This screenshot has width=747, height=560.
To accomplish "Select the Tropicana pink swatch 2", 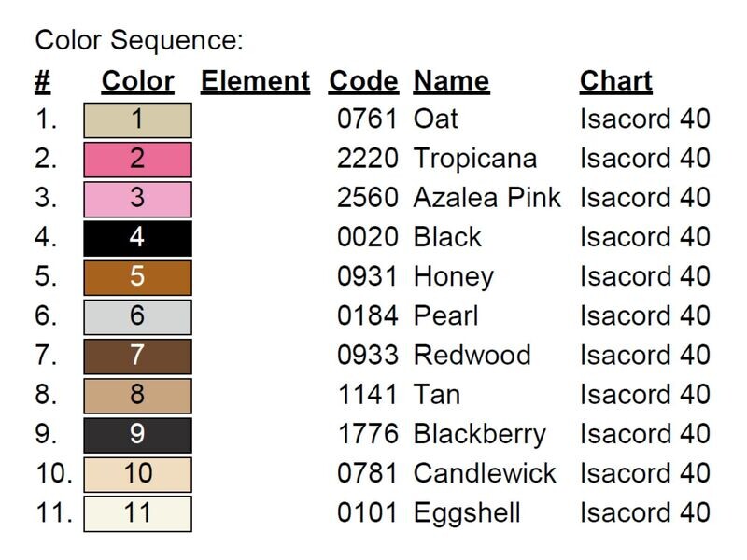I will [137, 160].
